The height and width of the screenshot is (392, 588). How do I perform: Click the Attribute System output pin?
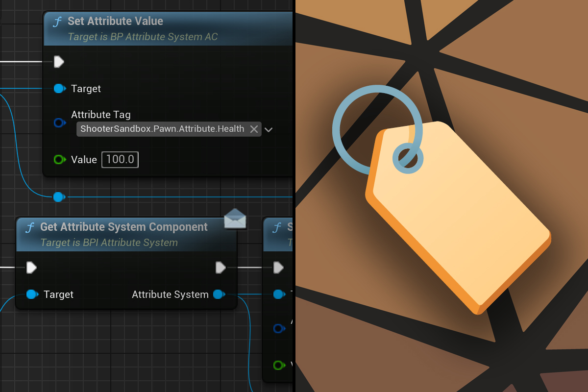click(x=219, y=294)
